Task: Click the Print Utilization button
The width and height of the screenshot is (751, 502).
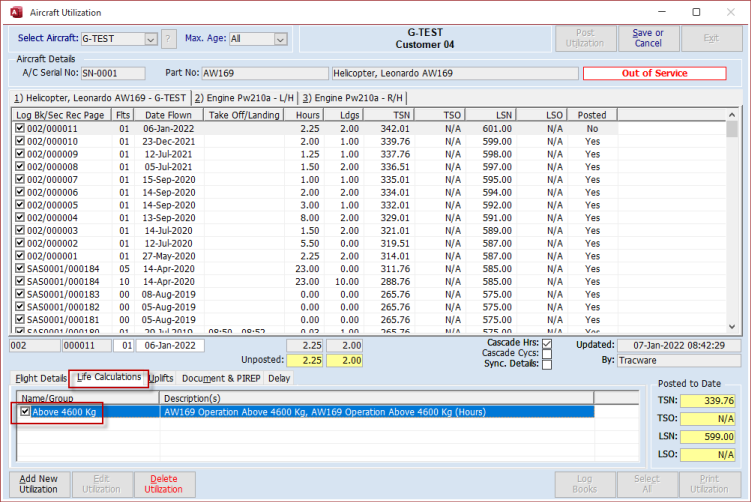Action: coord(709,484)
